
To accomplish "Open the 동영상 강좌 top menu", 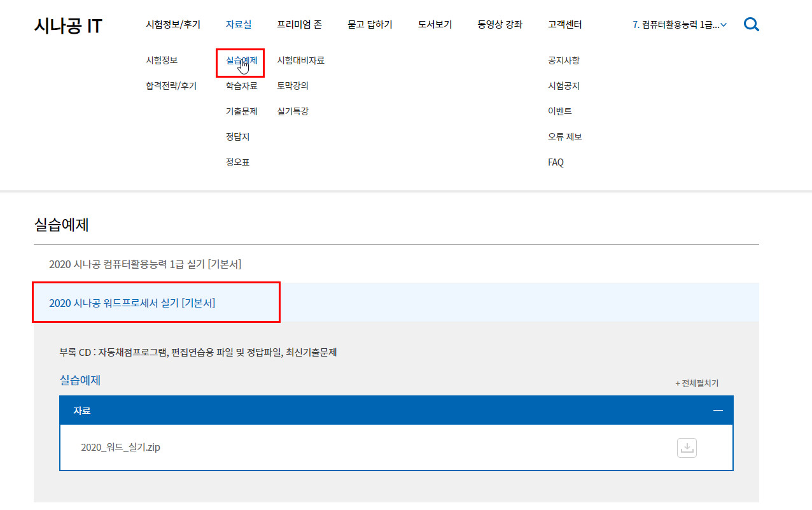I will [x=500, y=25].
